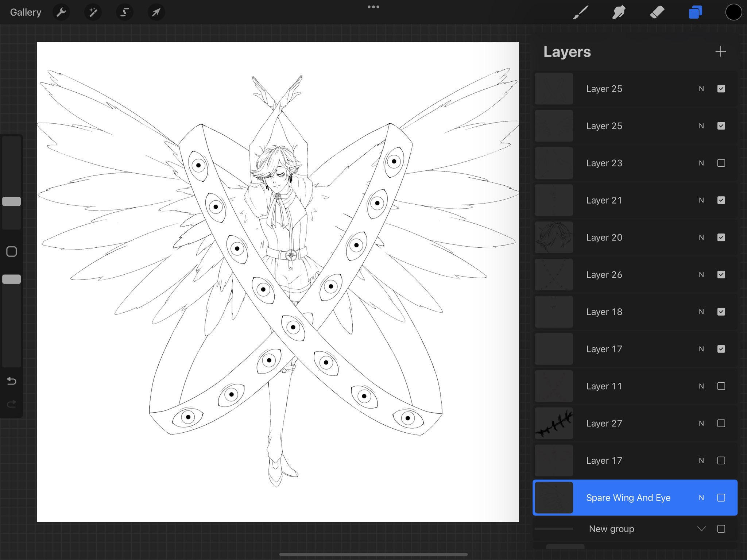747x560 pixels.
Task: Select the Eraser tool
Action: (x=657, y=12)
